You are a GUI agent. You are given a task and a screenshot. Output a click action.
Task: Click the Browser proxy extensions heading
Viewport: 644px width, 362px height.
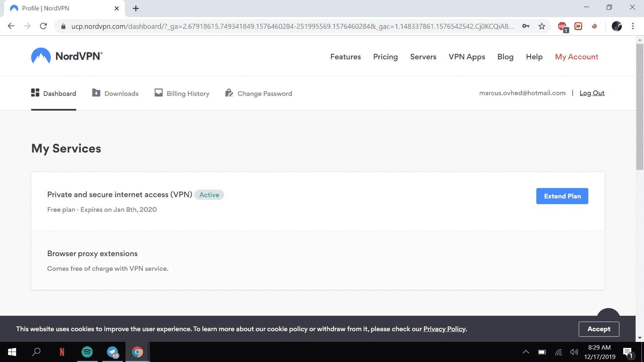[x=92, y=253]
